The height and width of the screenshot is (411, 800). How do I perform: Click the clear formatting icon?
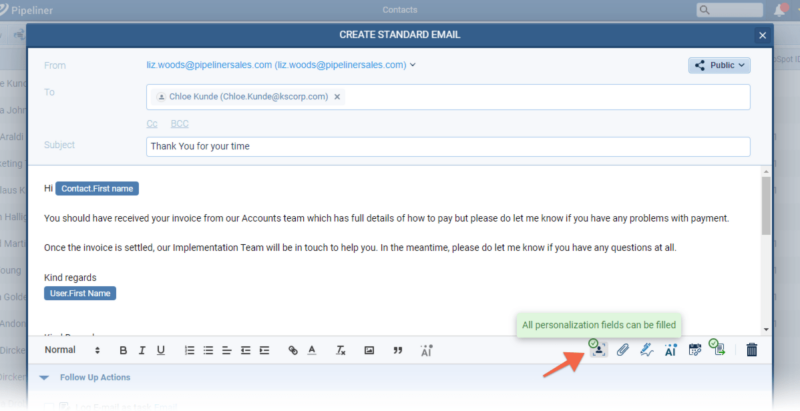click(340, 350)
